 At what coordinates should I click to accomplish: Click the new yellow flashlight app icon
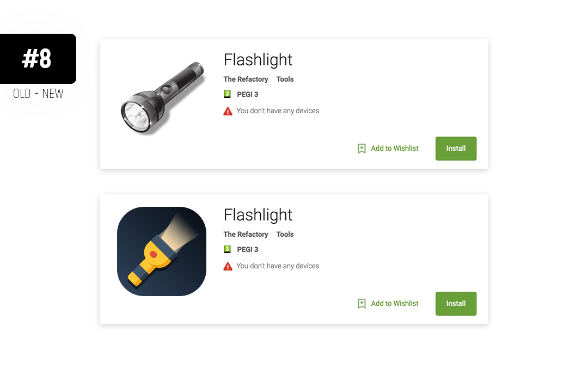162,251
